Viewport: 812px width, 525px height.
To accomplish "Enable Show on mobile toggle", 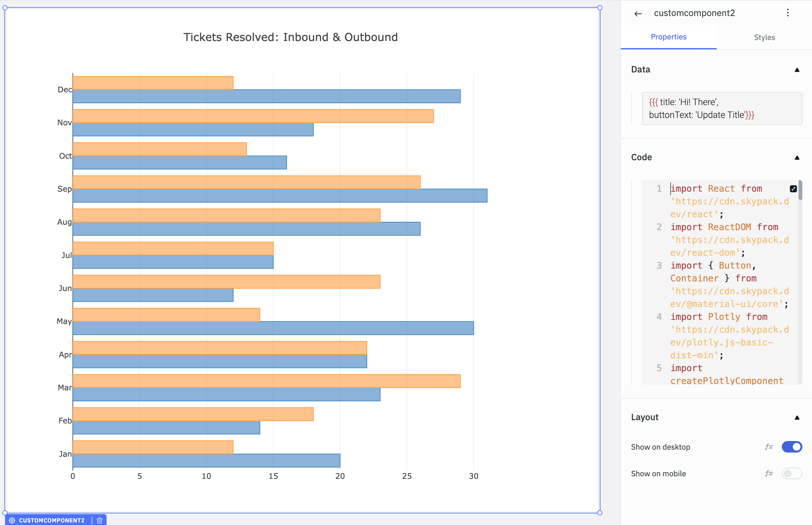I will click(791, 473).
